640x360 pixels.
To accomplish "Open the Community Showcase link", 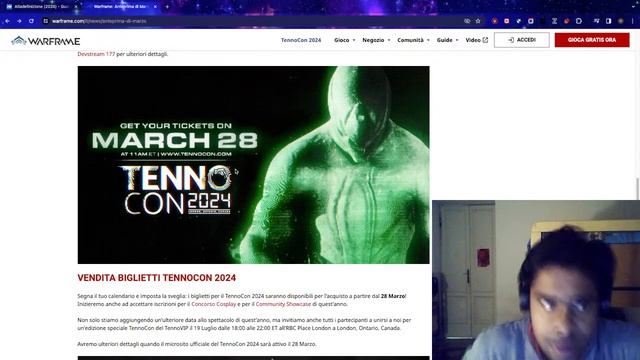I will pyautogui.click(x=283, y=304).
